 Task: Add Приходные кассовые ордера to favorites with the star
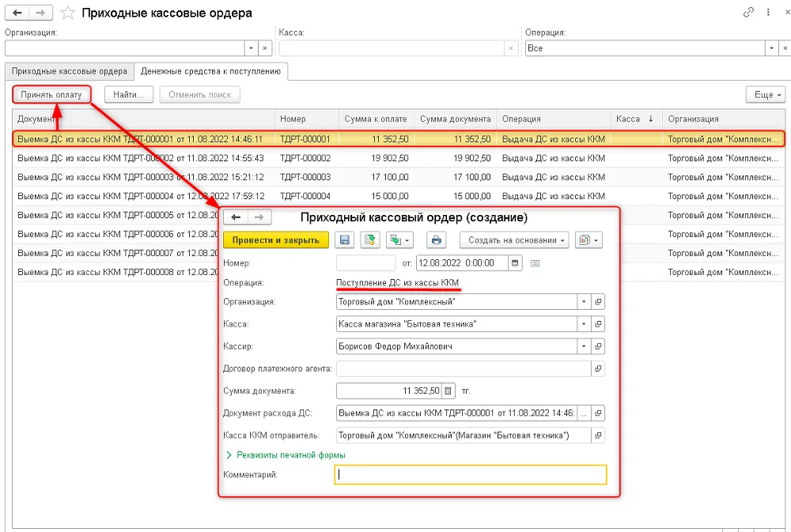(67, 13)
